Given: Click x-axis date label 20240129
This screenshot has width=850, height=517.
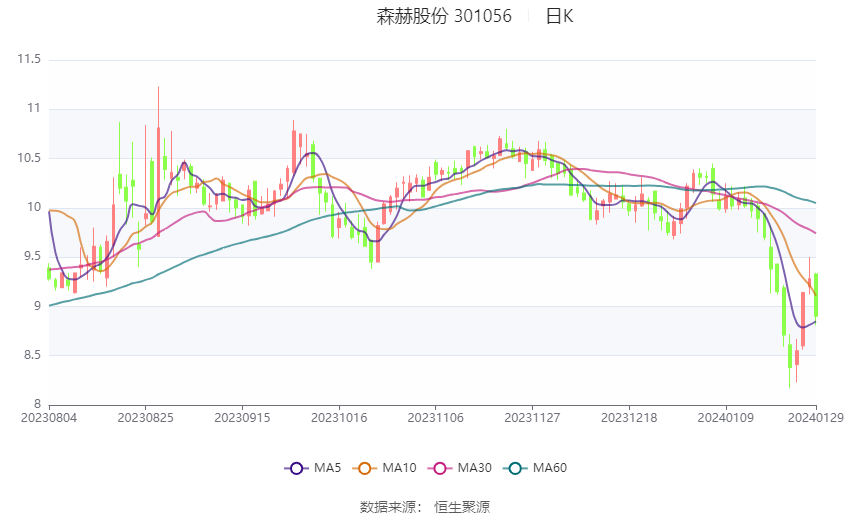Looking at the screenshot, I should [816, 418].
